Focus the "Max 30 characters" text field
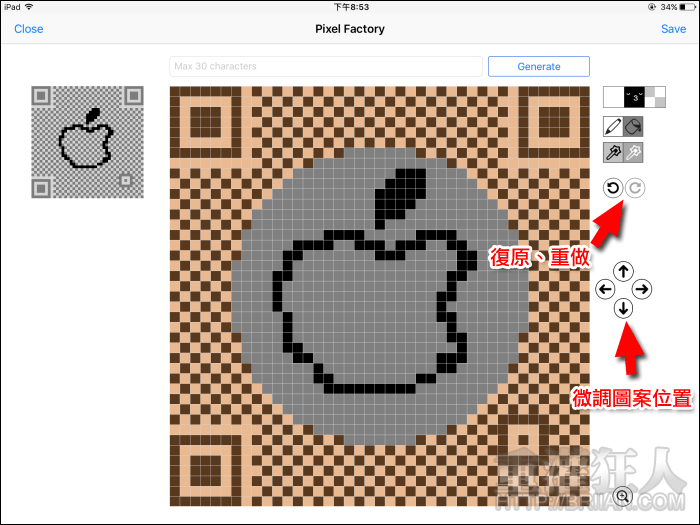 pyautogui.click(x=326, y=67)
